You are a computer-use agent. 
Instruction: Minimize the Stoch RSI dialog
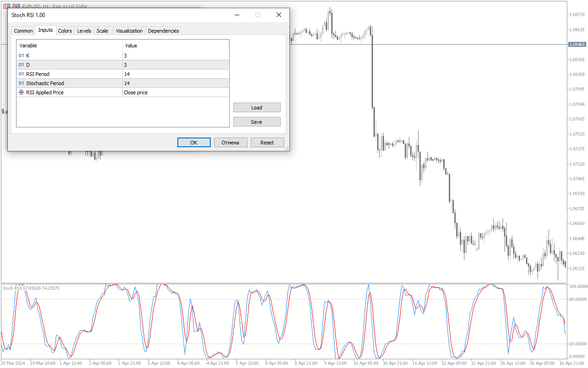[237, 15]
